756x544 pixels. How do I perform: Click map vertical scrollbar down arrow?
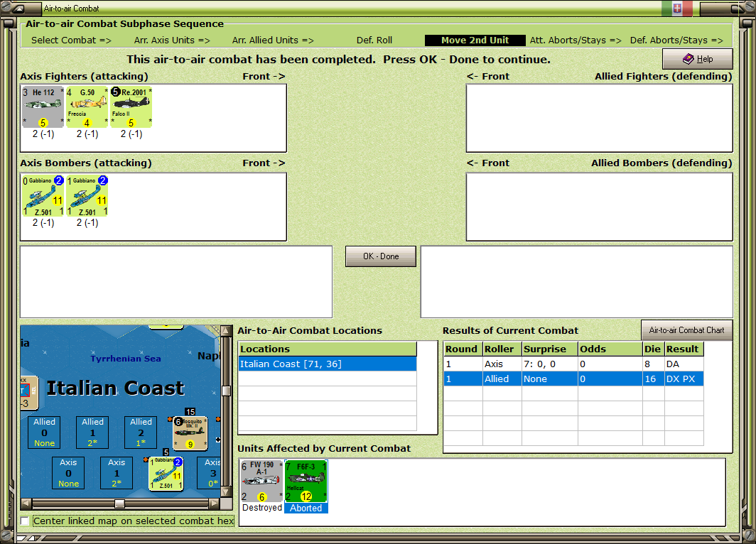226,492
